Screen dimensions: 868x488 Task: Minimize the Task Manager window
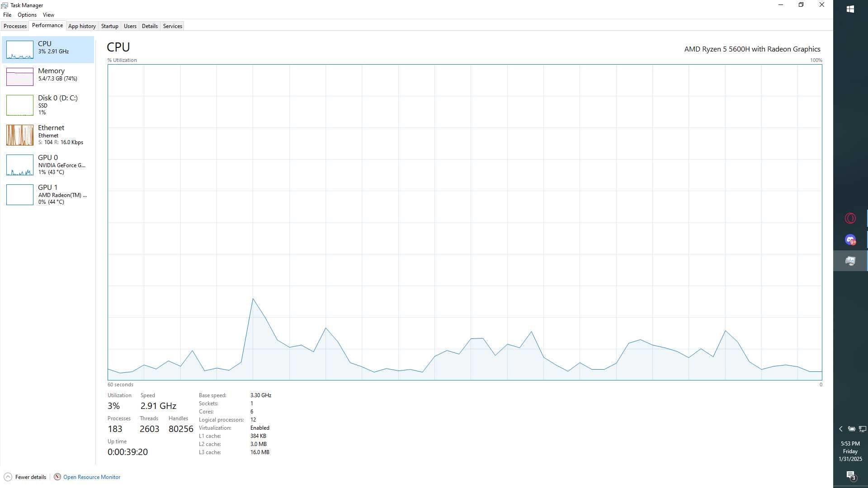tap(780, 5)
